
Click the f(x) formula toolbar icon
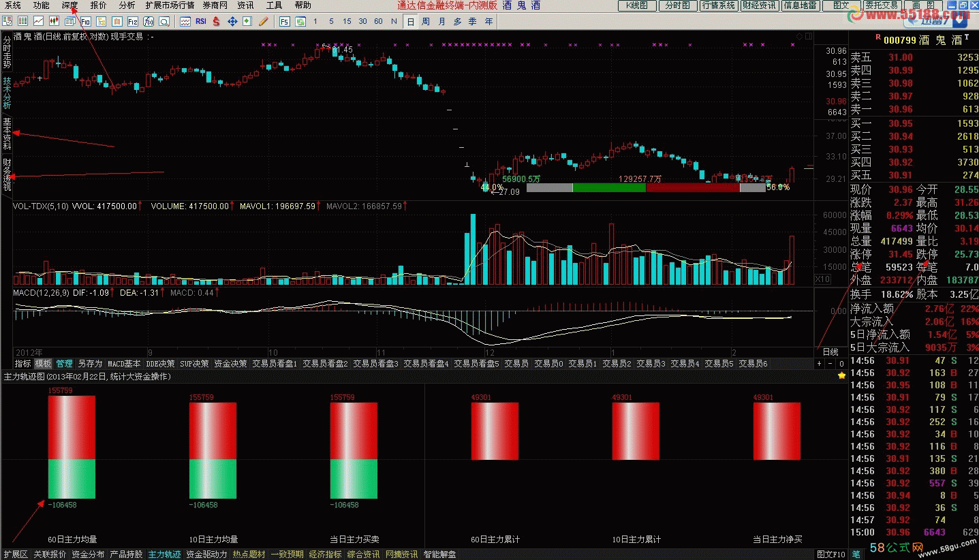[149, 21]
